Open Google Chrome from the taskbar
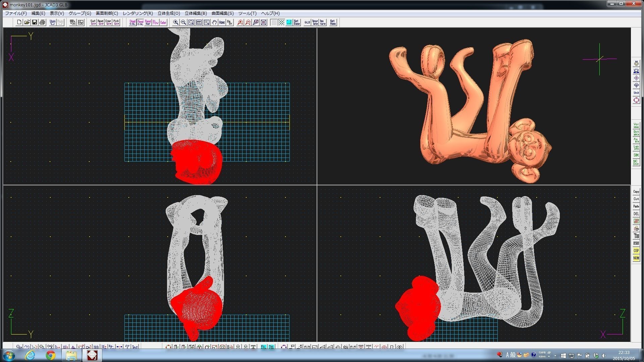 51,355
